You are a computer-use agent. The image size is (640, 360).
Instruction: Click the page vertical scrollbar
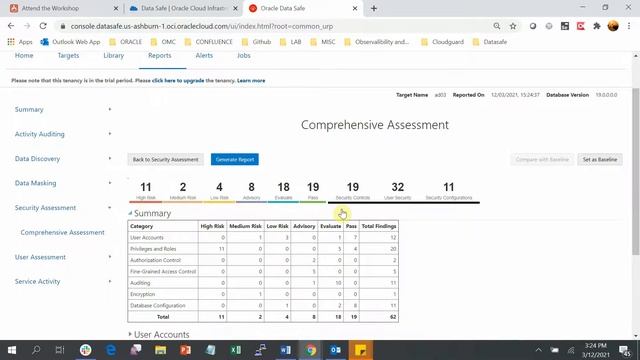(x=636, y=171)
